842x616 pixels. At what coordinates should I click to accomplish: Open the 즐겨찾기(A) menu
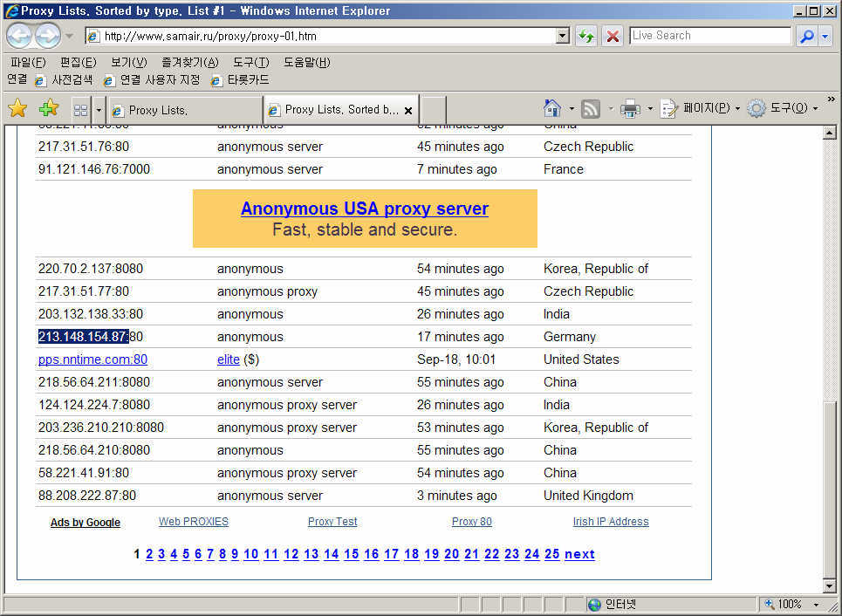189,63
